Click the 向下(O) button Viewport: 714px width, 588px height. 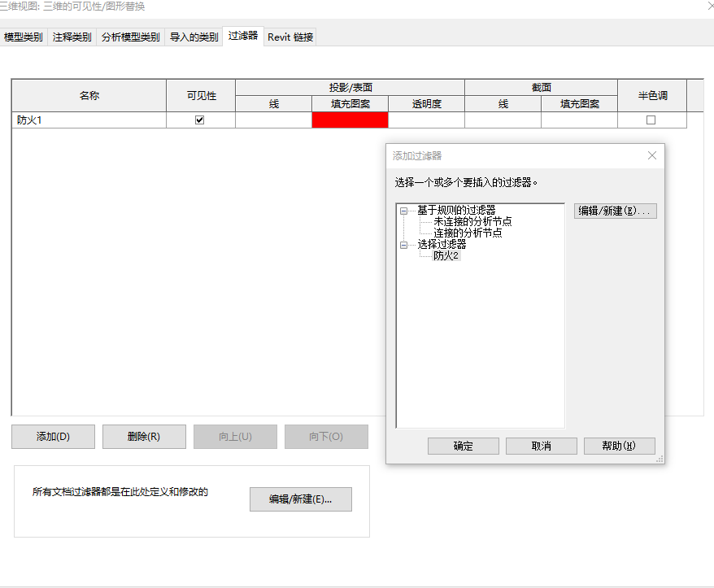pos(326,437)
